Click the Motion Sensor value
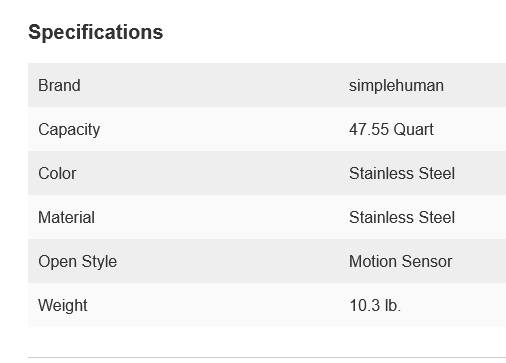Viewport: 506px width, 363px height. pyautogui.click(x=401, y=261)
